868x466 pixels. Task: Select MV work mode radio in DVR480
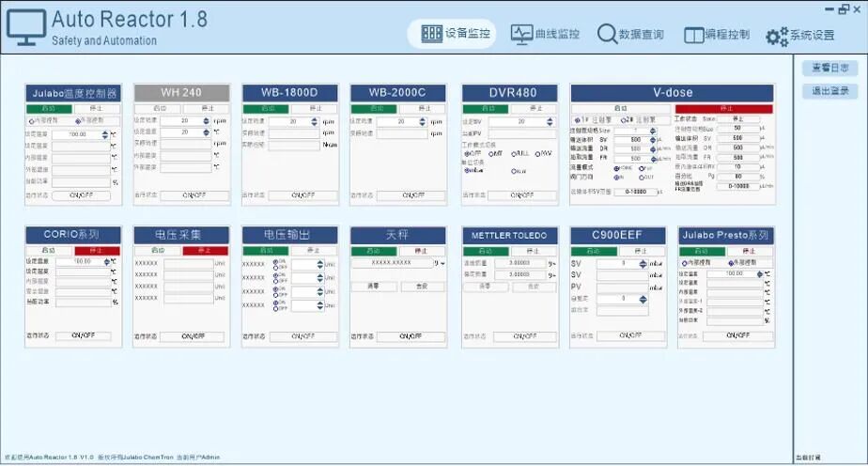tap(537, 154)
